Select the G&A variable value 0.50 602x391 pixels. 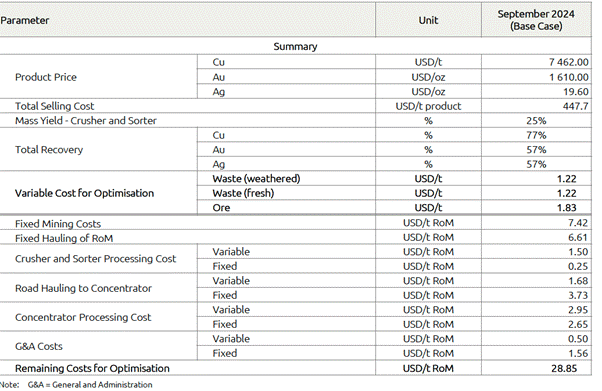tap(578, 339)
